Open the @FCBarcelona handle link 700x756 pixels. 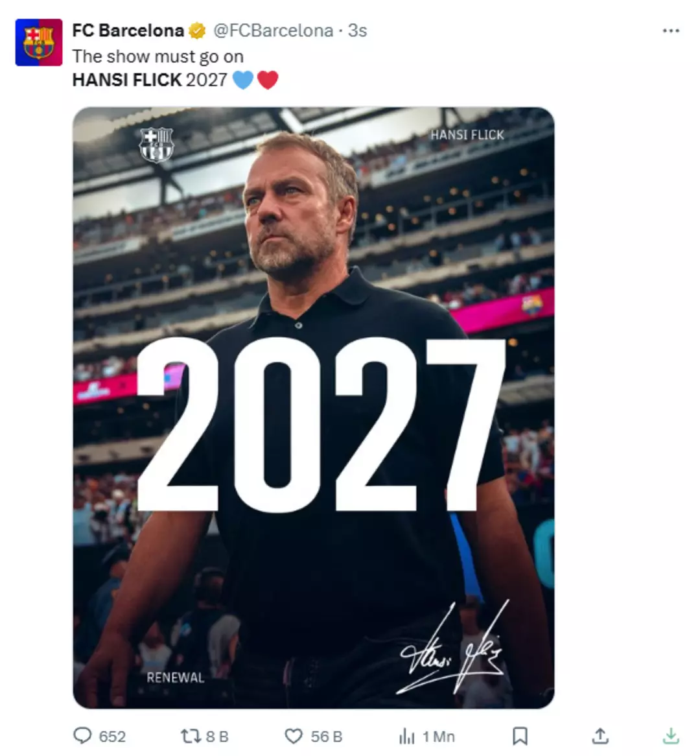coord(273,30)
